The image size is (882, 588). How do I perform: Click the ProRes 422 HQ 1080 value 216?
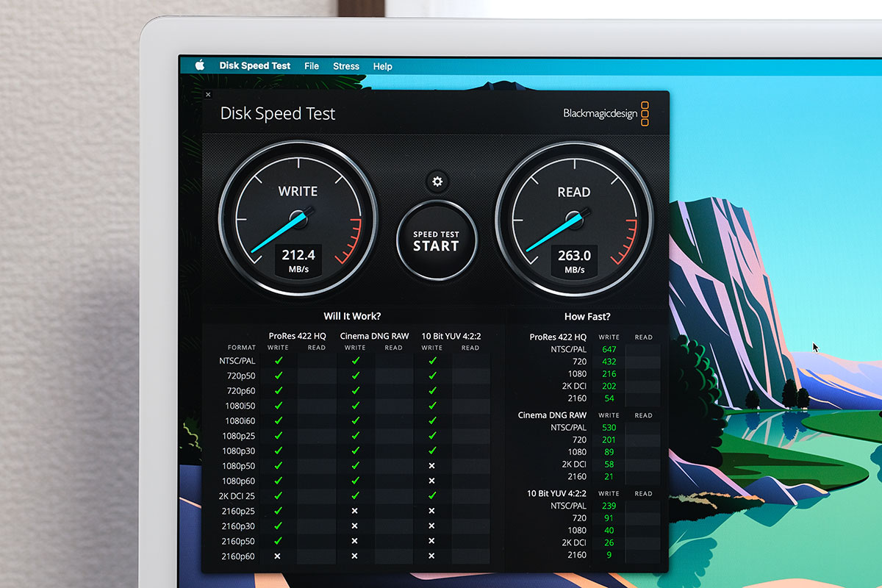(609, 374)
